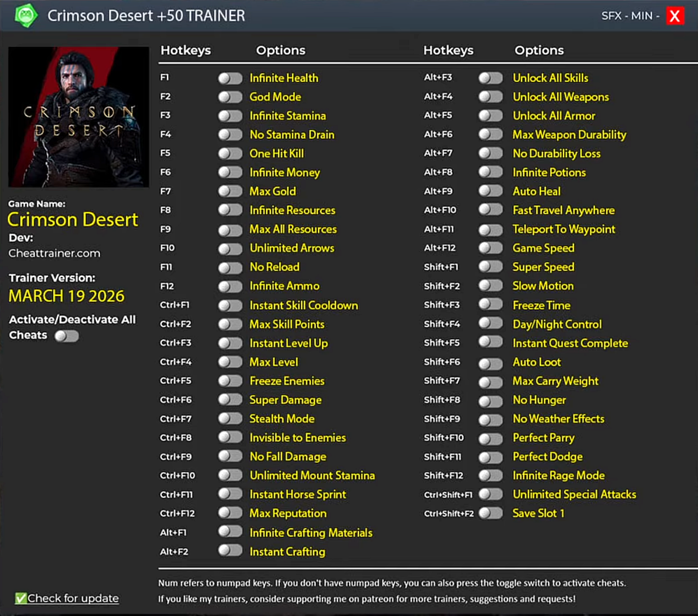
Task: Click the green trainer logo icon
Action: pos(26,16)
